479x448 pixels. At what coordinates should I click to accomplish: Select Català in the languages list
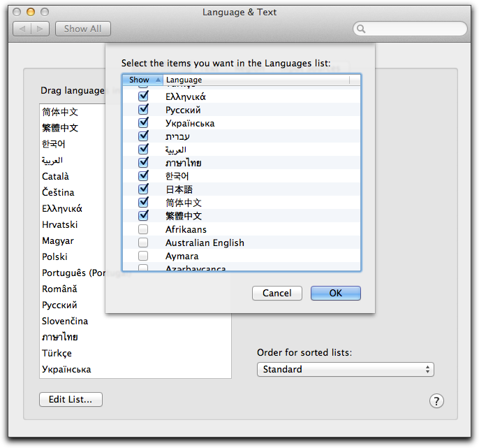pyautogui.click(x=55, y=176)
